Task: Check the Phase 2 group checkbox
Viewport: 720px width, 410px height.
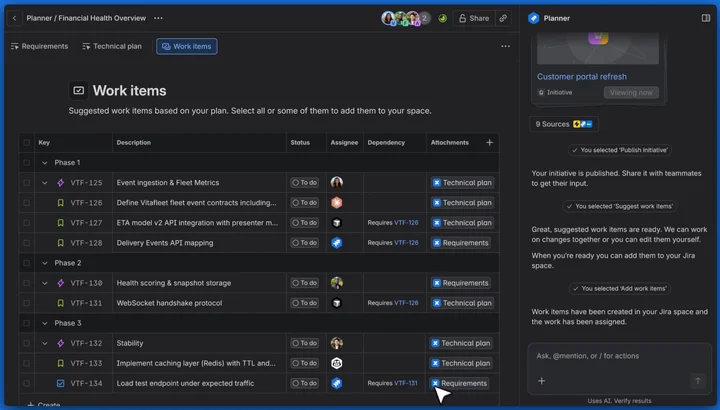Action: [27, 263]
